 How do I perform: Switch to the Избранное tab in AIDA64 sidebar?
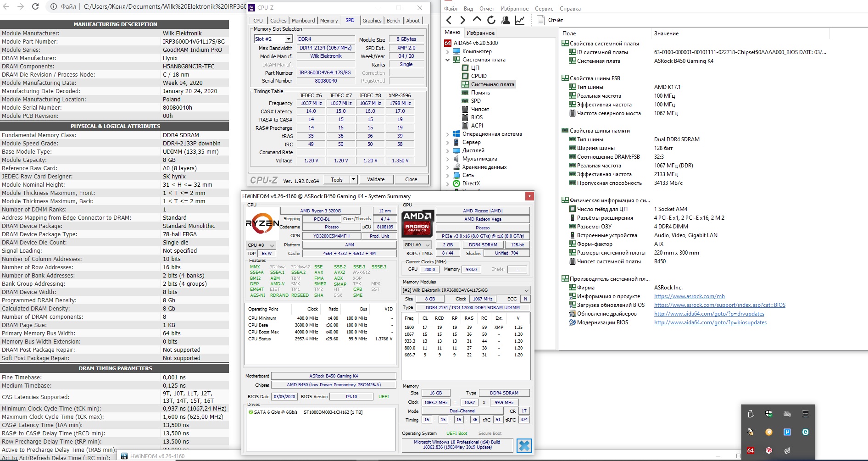click(480, 33)
